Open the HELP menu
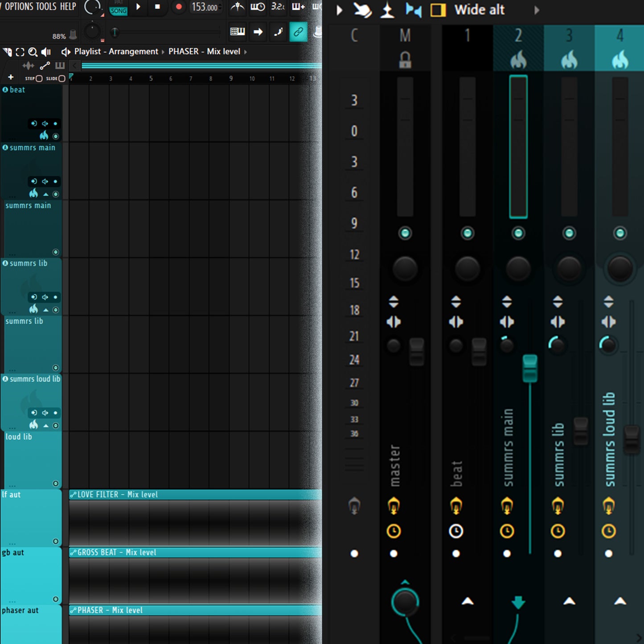 coord(68,7)
